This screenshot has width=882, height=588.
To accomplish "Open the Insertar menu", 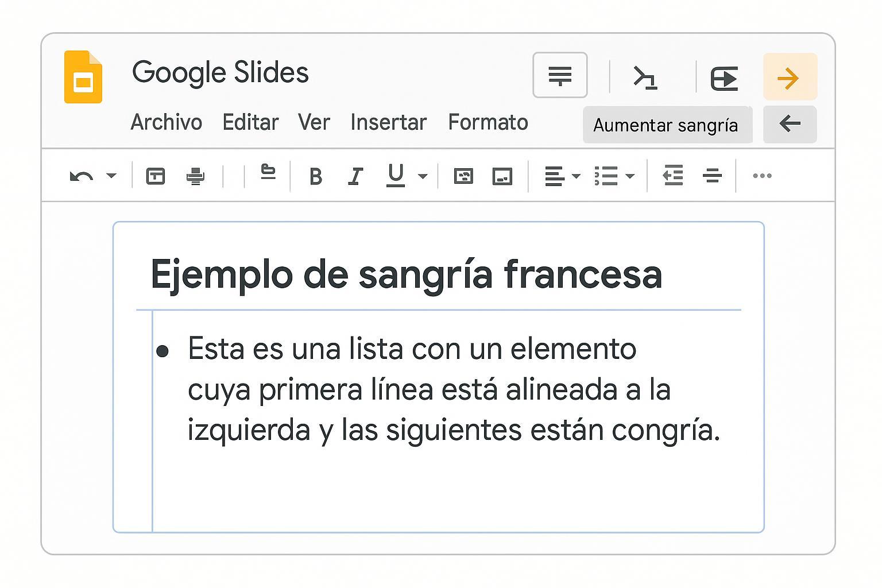I will point(388,122).
